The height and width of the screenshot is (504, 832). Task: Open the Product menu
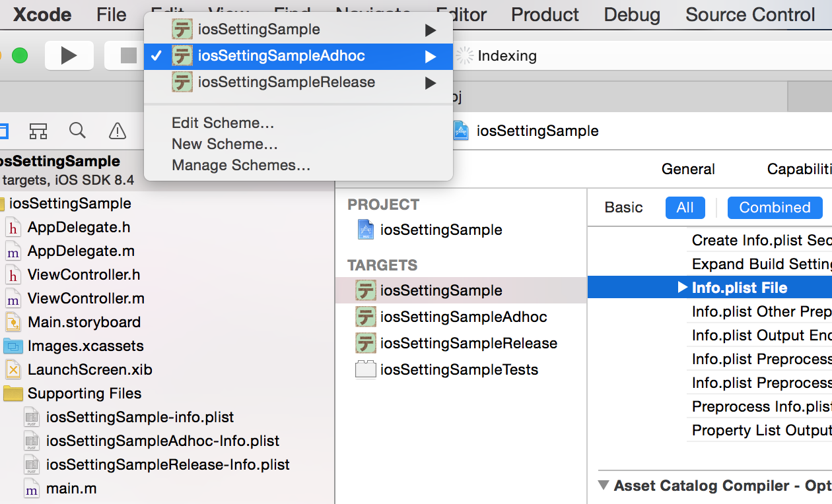coord(544,15)
